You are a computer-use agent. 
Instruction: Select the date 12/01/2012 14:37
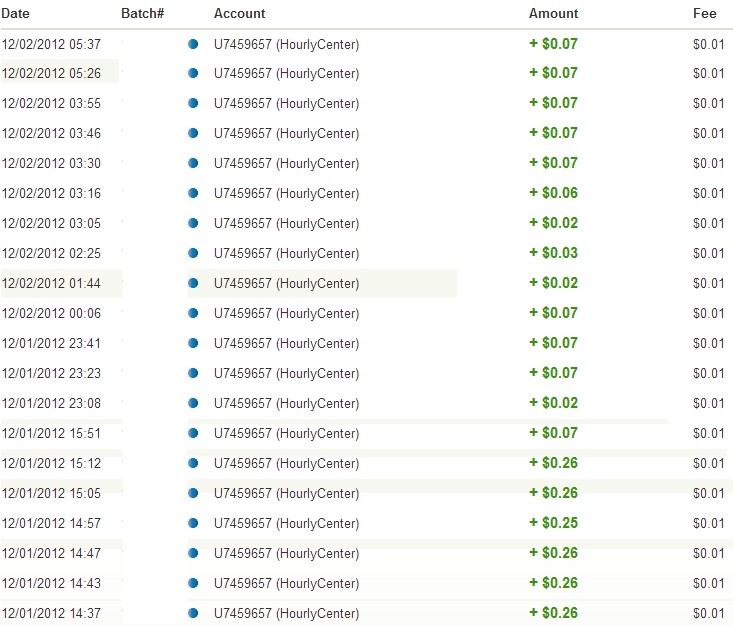pyautogui.click(x=51, y=613)
